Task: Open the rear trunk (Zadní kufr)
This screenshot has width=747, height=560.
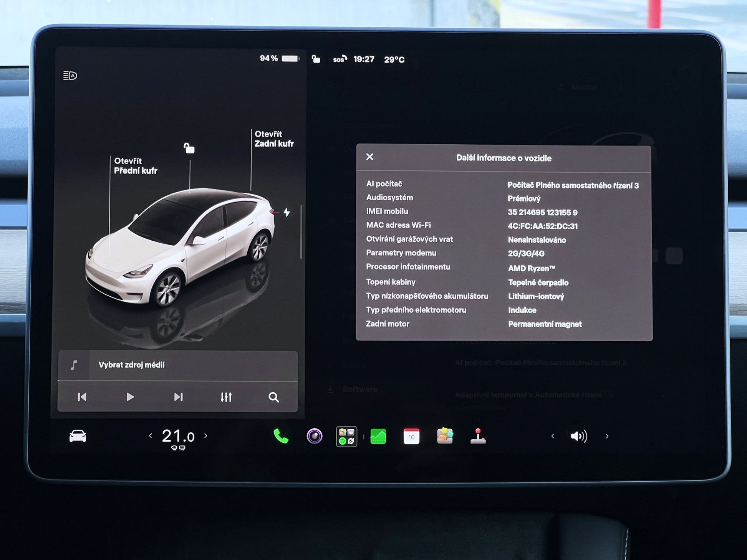Action: click(x=274, y=139)
